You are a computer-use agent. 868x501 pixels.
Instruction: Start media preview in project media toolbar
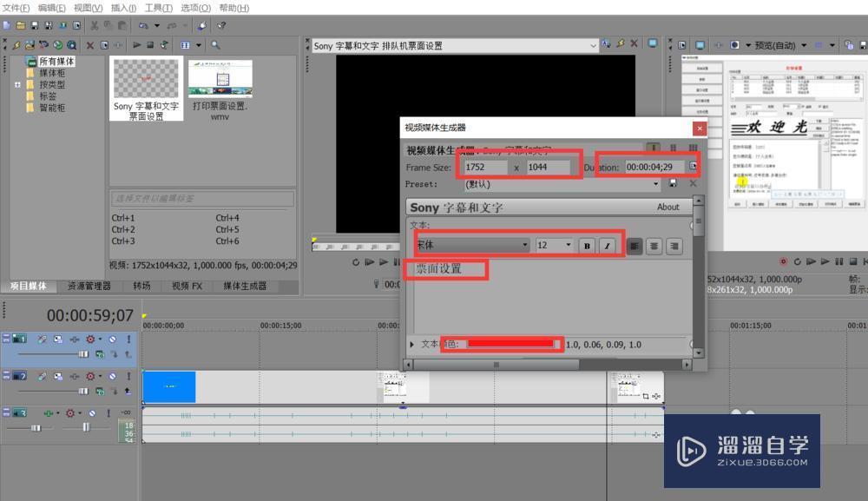tap(137, 45)
